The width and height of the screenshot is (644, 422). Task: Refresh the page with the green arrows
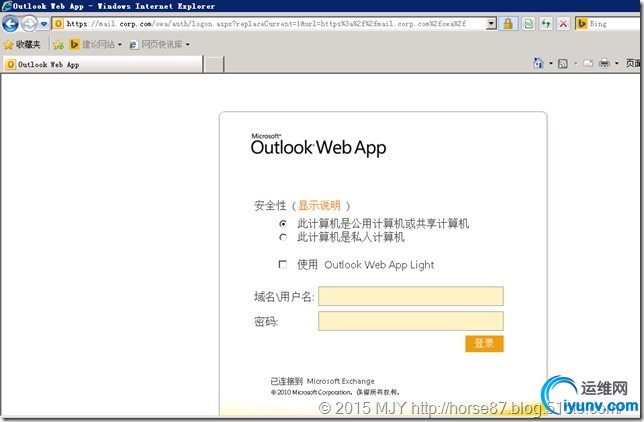[x=546, y=24]
